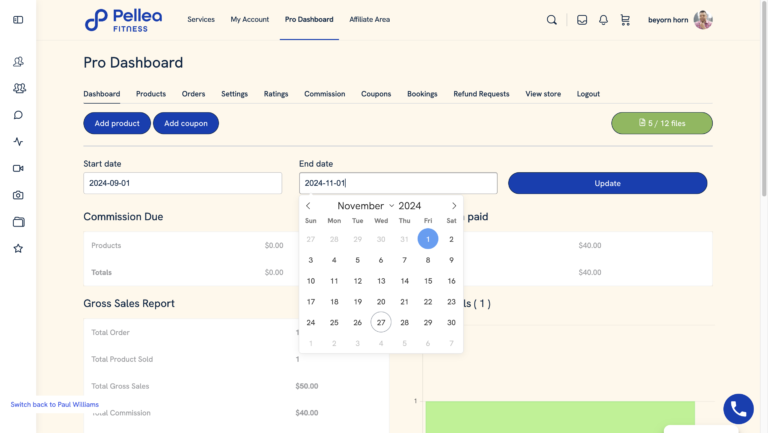Viewport: 768px width, 433px height.
Task: Open the Pro Dashboard nav item
Action: [x=309, y=20]
